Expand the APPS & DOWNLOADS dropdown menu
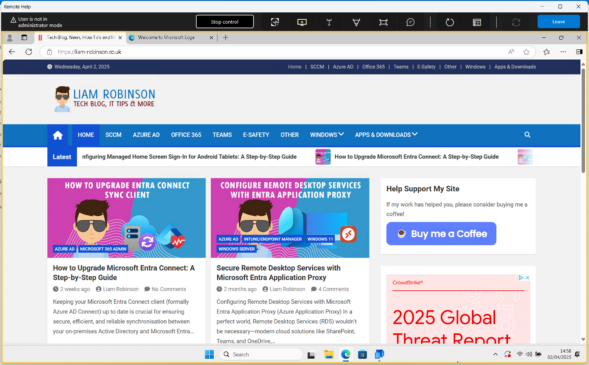Screen dimensions: 589x365 (386, 134)
